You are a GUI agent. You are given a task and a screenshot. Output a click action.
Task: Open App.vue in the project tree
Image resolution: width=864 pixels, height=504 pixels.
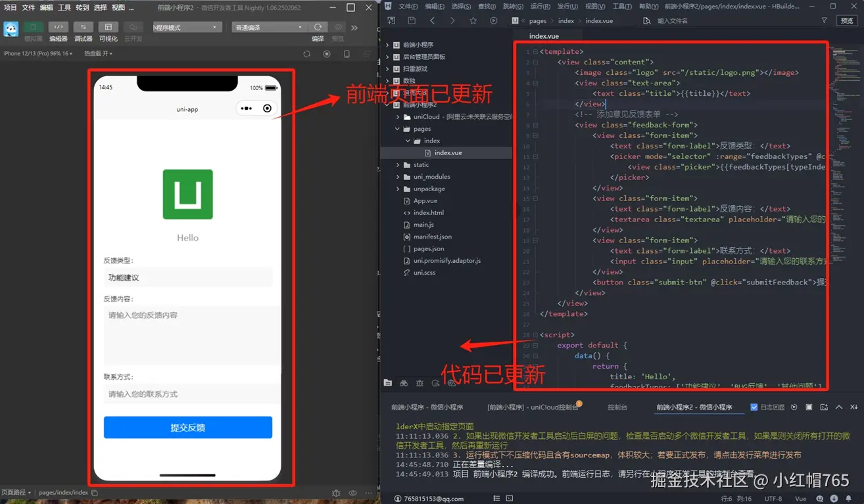[x=425, y=200]
